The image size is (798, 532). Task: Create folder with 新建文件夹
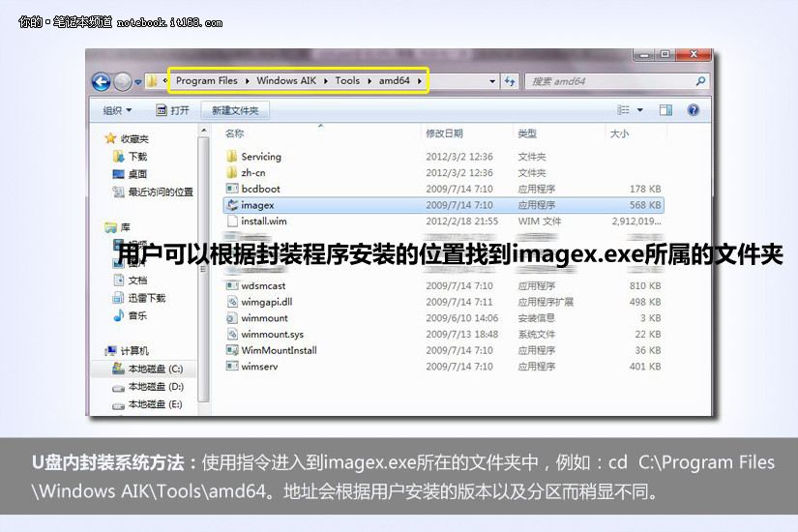tap(235, 110)
